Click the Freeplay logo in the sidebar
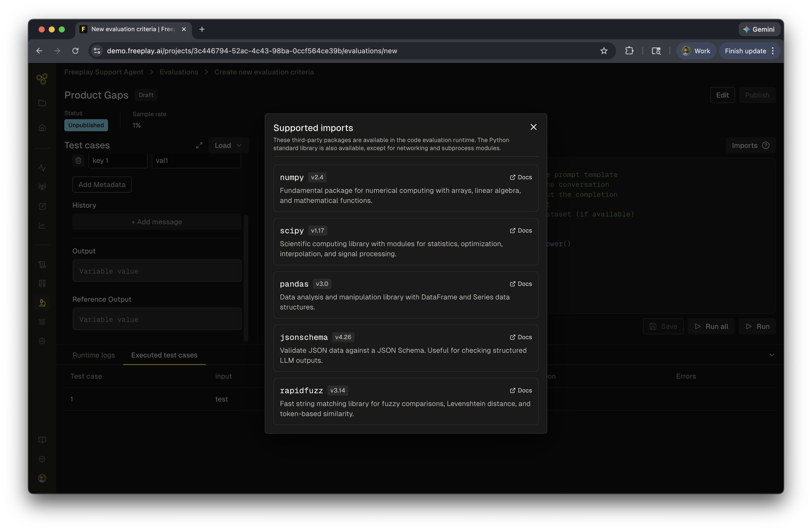The image size is (812, 531). coord(42,79)
